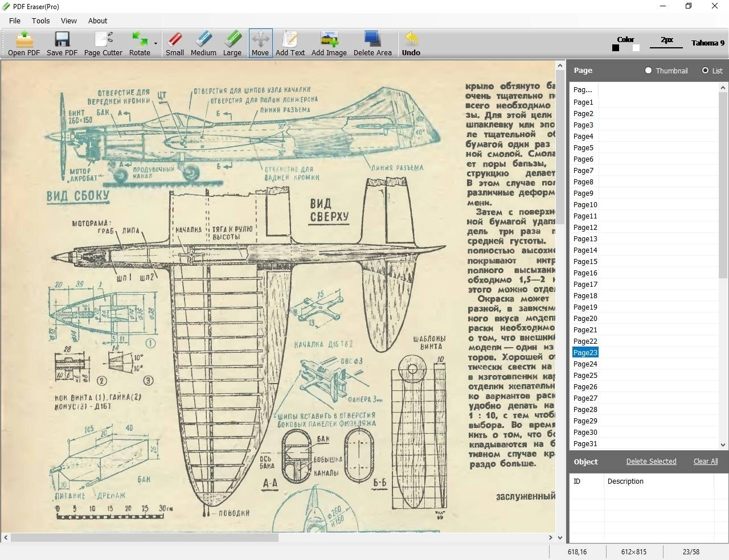Image resolution: width=729 pixels, height=560 pixels.
Task: Select Page26 in the page list
Action: click(585, 387)
